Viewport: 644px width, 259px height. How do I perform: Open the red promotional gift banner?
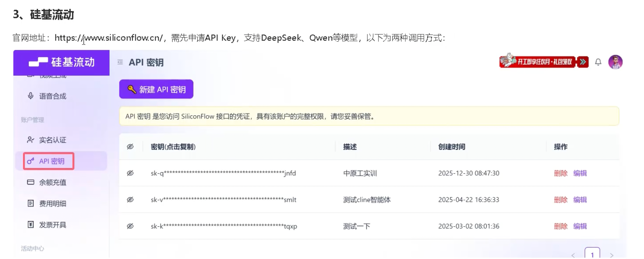544,62
